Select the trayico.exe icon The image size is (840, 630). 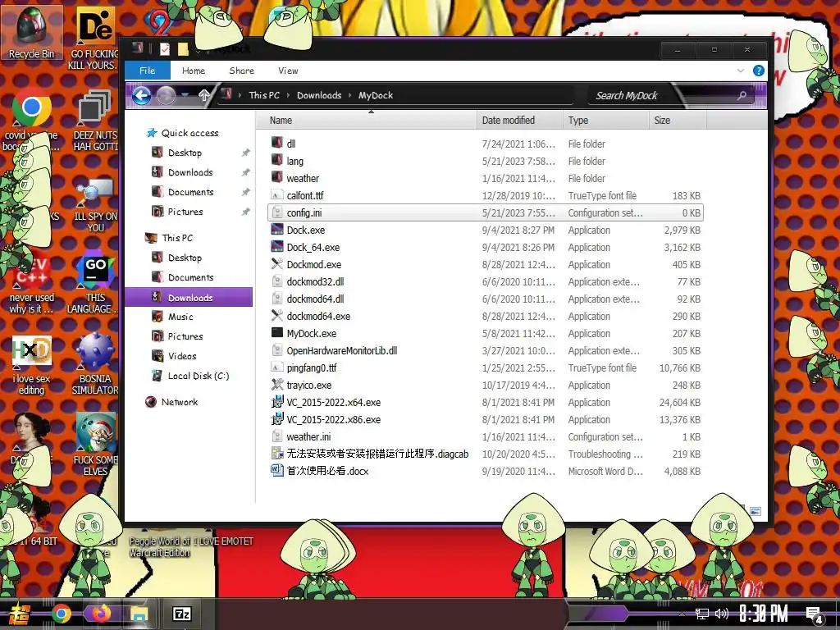pos(277,385)
